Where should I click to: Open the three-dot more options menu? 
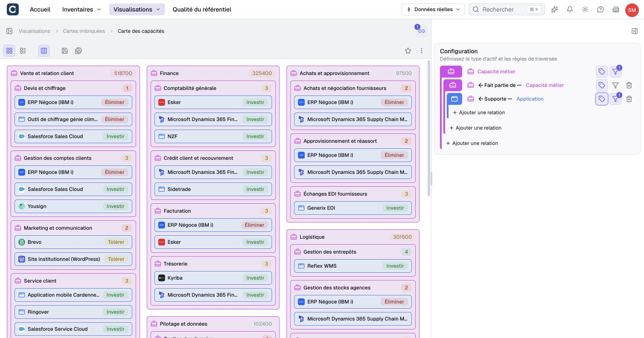tap(422, 51)
